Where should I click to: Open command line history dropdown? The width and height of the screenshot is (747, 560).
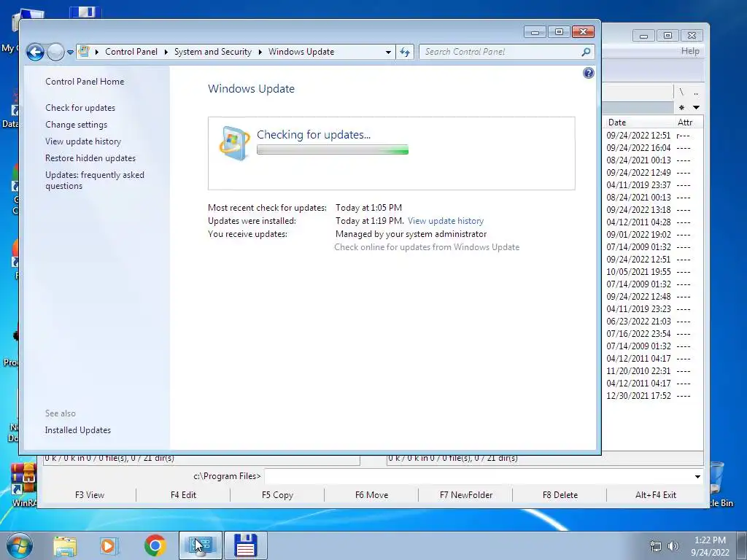(697, 476)
